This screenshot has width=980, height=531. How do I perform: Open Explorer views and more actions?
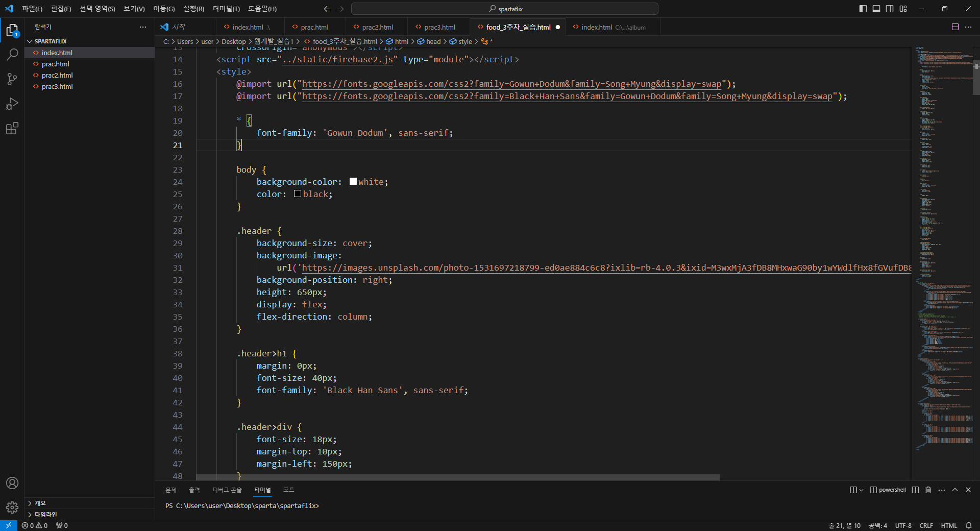pyautogui.click(x=143, y=27)
